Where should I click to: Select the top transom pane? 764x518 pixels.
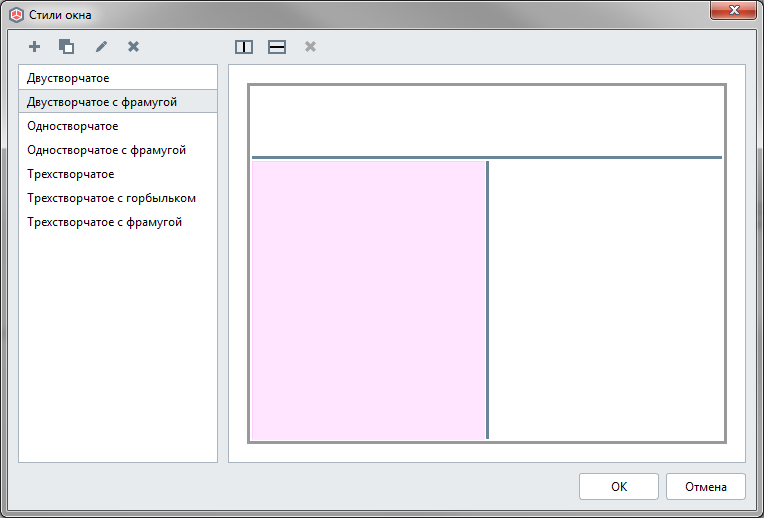pyautogui.click(x=487, y=121)
